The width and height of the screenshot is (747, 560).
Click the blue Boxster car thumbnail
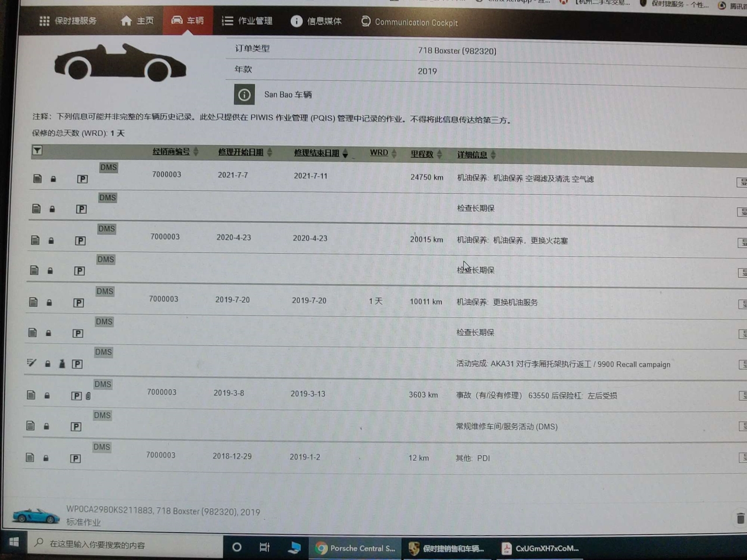(36, 515)
